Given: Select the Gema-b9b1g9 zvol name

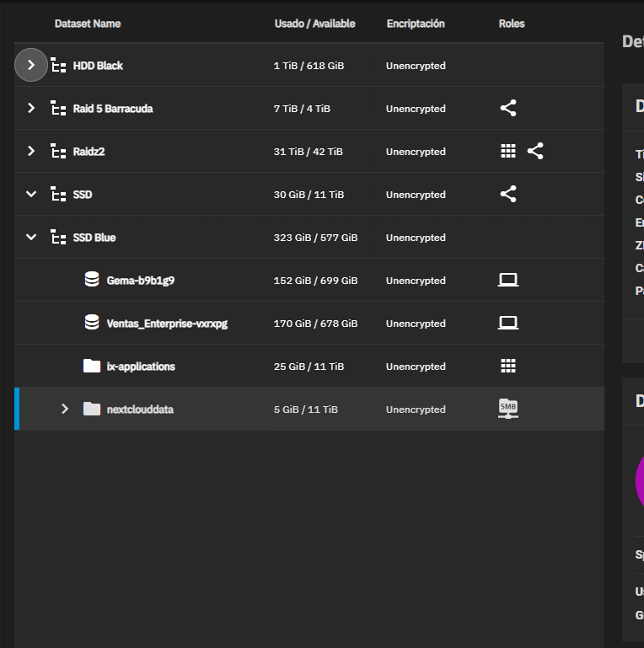Looking at the screenshot, I should coord(141,281).
